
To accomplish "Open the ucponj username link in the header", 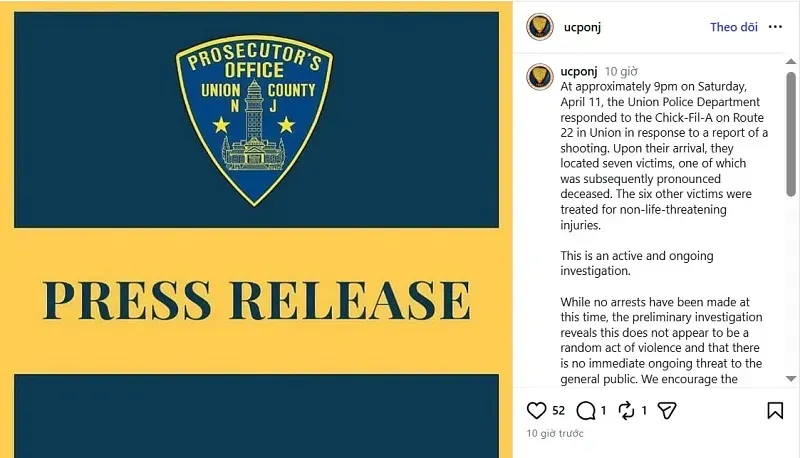I will click(581, 27).
